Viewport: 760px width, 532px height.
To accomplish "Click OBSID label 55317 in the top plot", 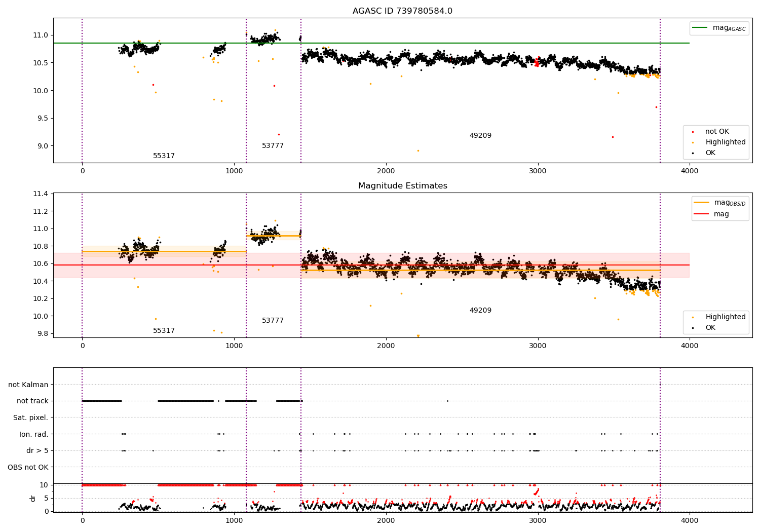I will [164, 156].
